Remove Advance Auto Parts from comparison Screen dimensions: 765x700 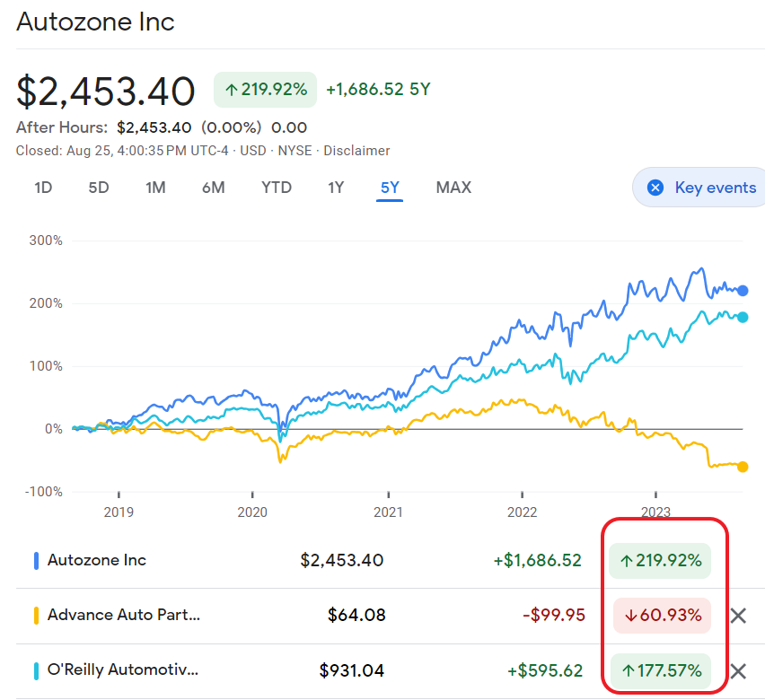pos(738,616)
